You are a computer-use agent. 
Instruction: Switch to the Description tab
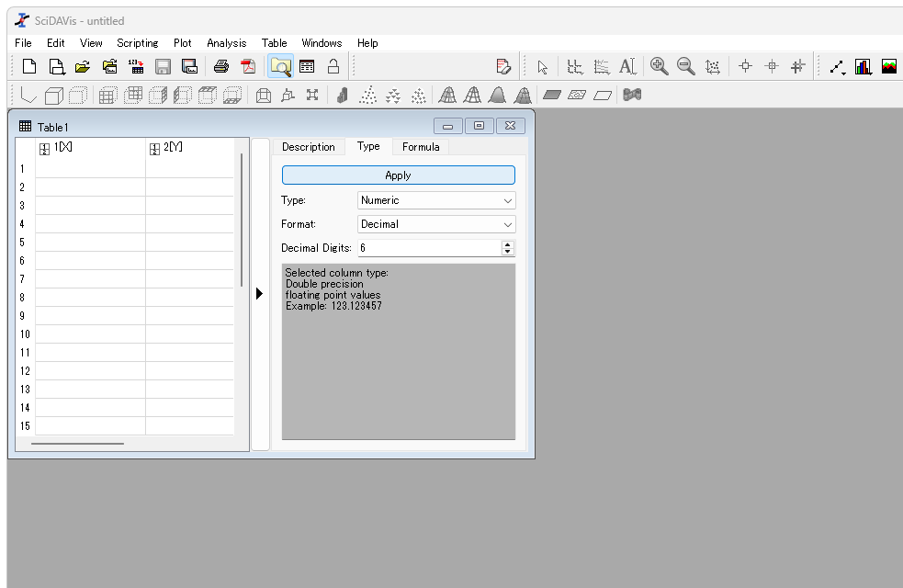point(308,147)
